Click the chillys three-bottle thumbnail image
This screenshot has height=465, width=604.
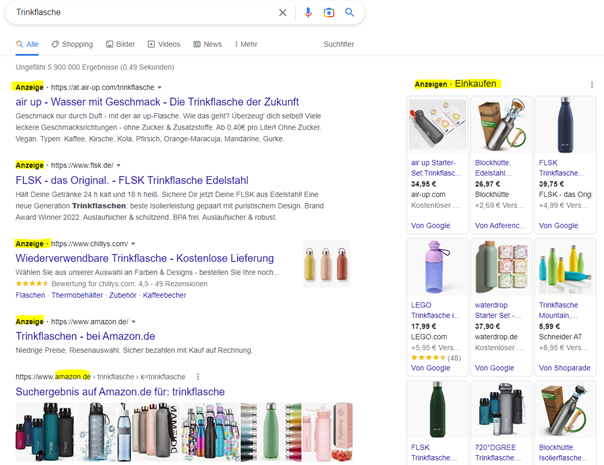(x=326, y=264)
